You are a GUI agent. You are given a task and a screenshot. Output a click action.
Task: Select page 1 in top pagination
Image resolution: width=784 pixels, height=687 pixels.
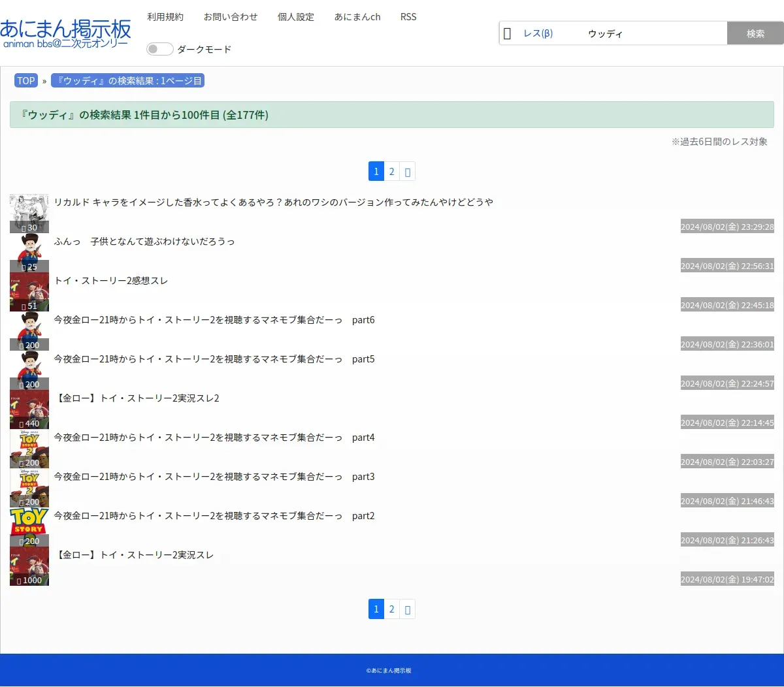pos(376,172)
